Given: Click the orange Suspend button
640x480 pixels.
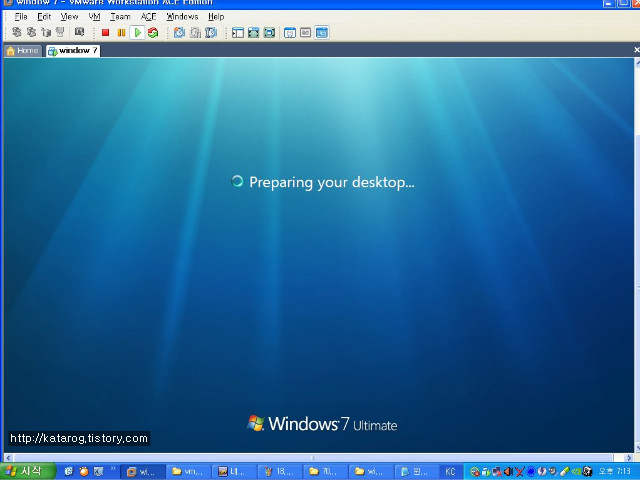Looking at the screenshot, I should coord(121,33).
